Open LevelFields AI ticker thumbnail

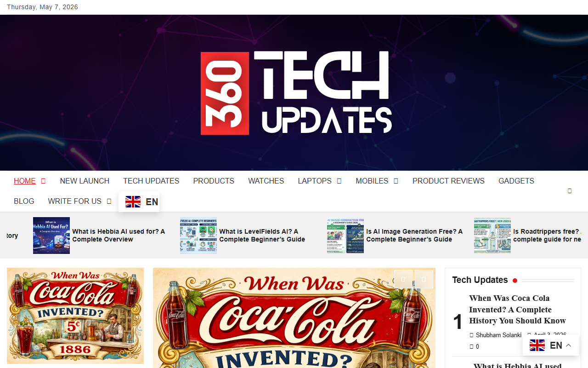pyautogui.click(x=198, y=236)
